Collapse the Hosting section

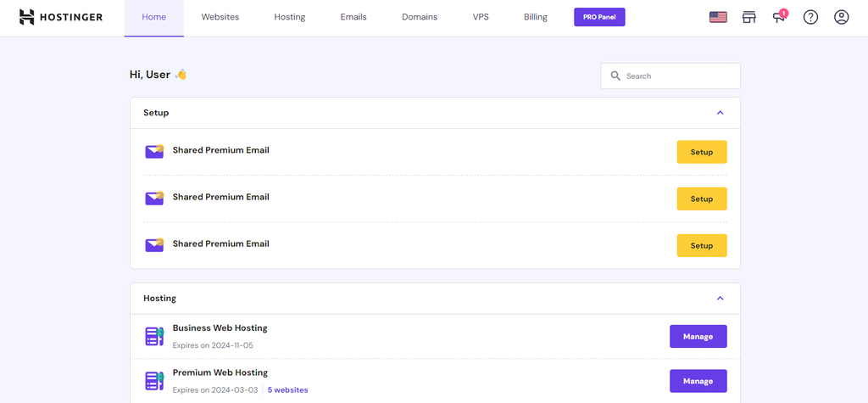tap(720, 299)
